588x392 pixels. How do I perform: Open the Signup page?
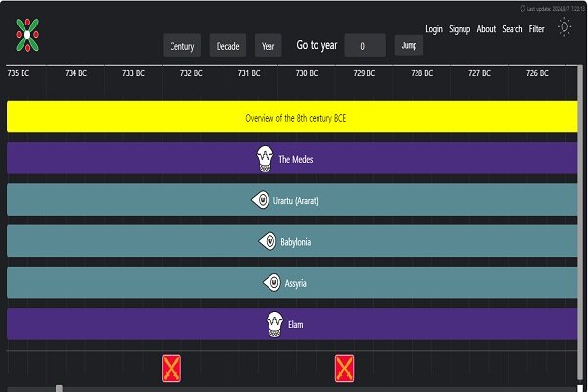(460, 29)
